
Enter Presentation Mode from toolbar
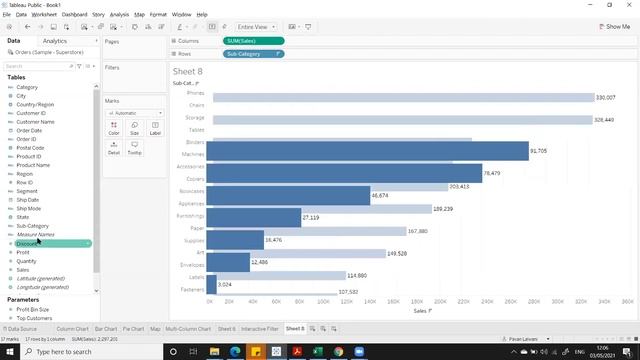(x=308, y=27)
